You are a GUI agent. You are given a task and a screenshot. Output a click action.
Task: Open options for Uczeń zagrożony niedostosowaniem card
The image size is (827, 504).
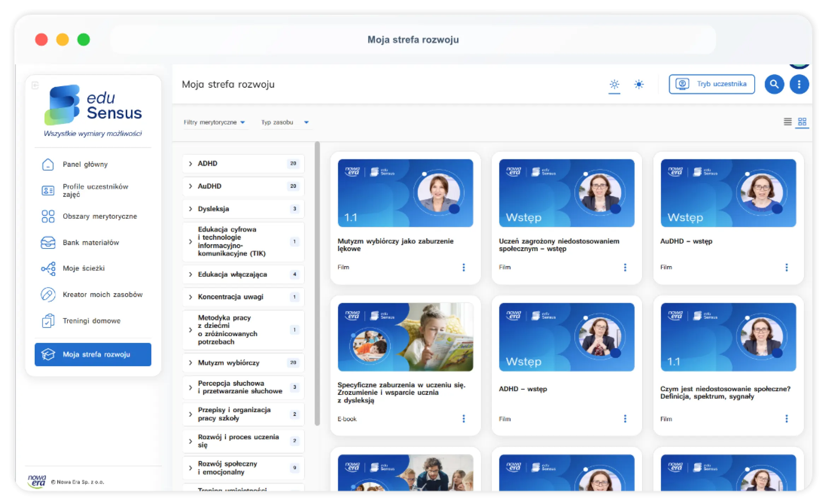click(x=625, y=268)
